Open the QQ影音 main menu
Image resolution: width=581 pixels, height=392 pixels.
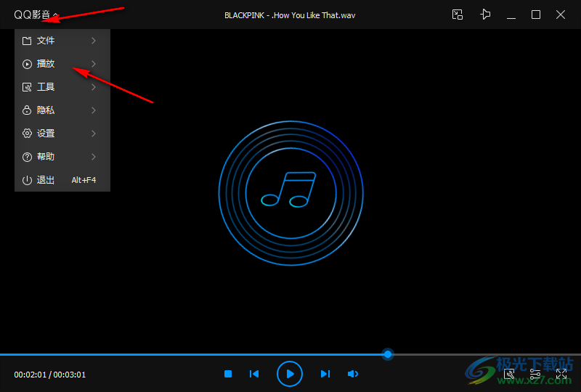tap(36, 15)
